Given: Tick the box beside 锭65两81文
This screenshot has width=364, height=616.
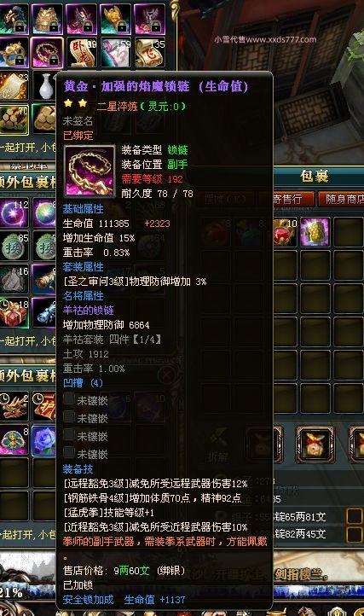Looking at the screenshot, I should pos(354,516).
